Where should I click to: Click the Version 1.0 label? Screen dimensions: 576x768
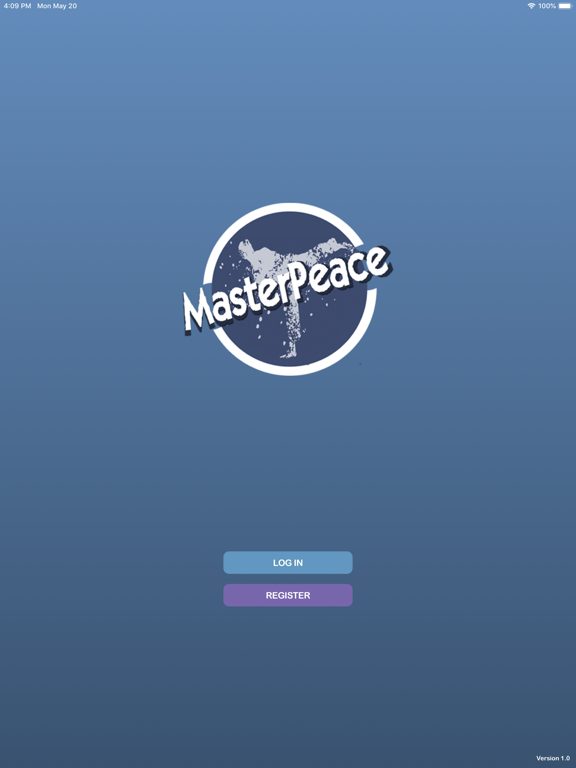click(x=553, y=758)
